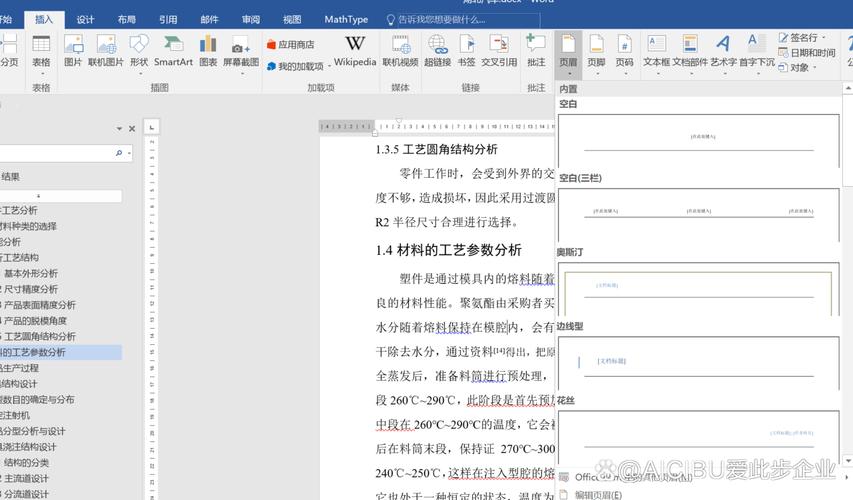Click the 页眉 header button
Screen dimensions: 853x500
568,53
